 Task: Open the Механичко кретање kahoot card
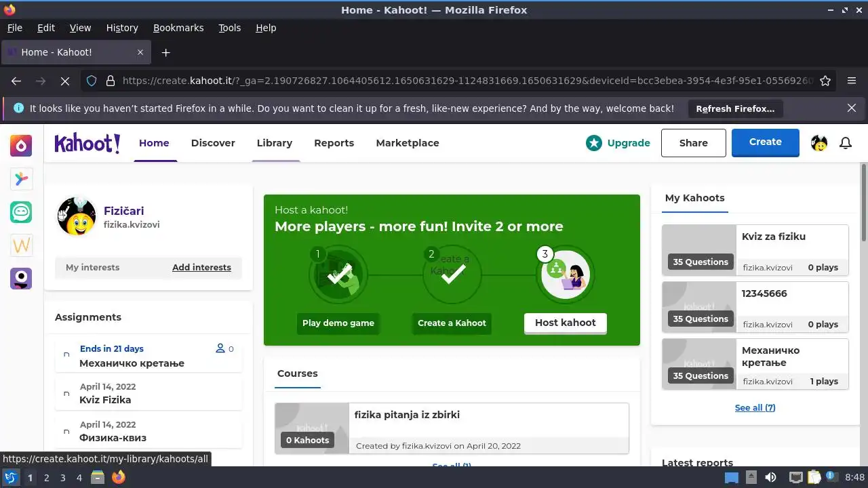tap(755, 364)
